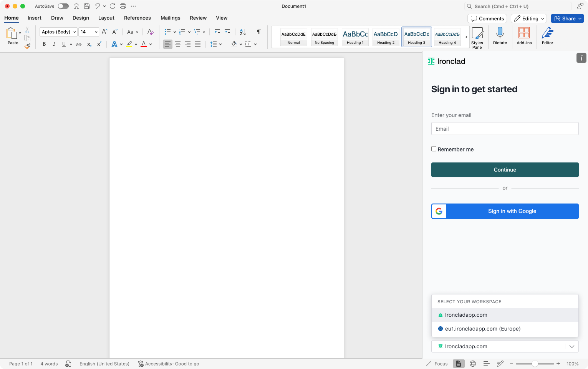Expand the styles gallery arrow
The image size is (588, 369).
466,37
